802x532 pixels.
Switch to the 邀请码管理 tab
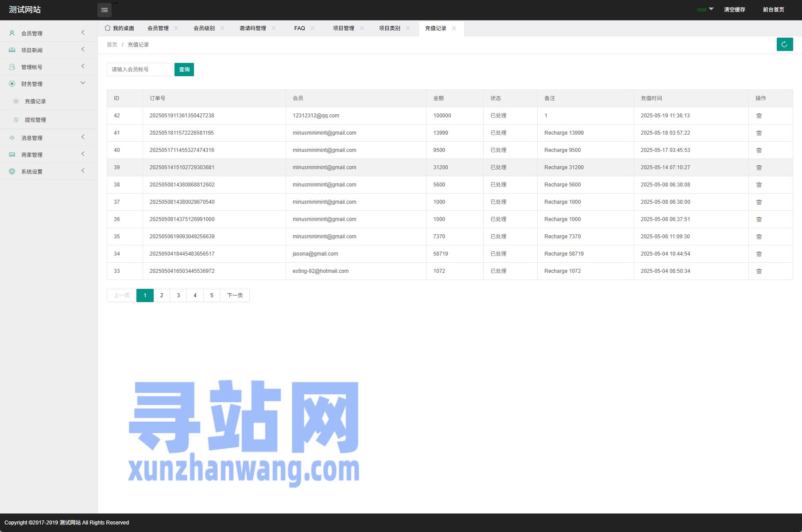pyautogui.click(x=253, y=28)
